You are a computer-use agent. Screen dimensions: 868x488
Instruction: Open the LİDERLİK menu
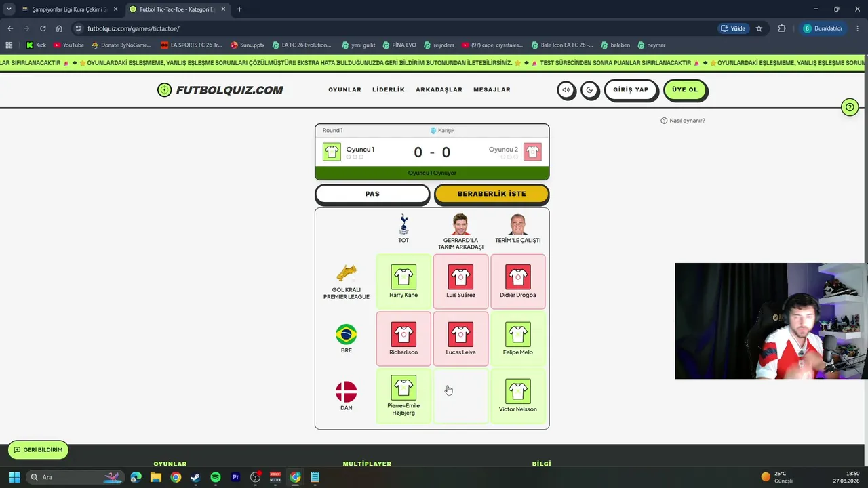[x=389, y=90]
